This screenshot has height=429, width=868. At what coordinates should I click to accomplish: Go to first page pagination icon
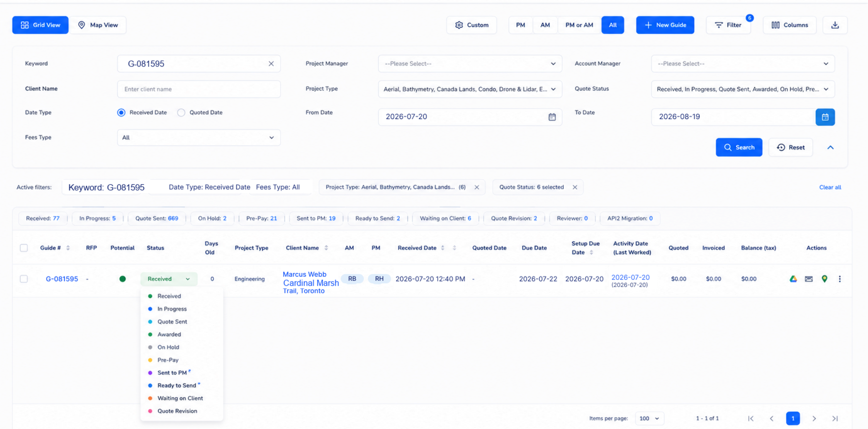click(751, 418)
